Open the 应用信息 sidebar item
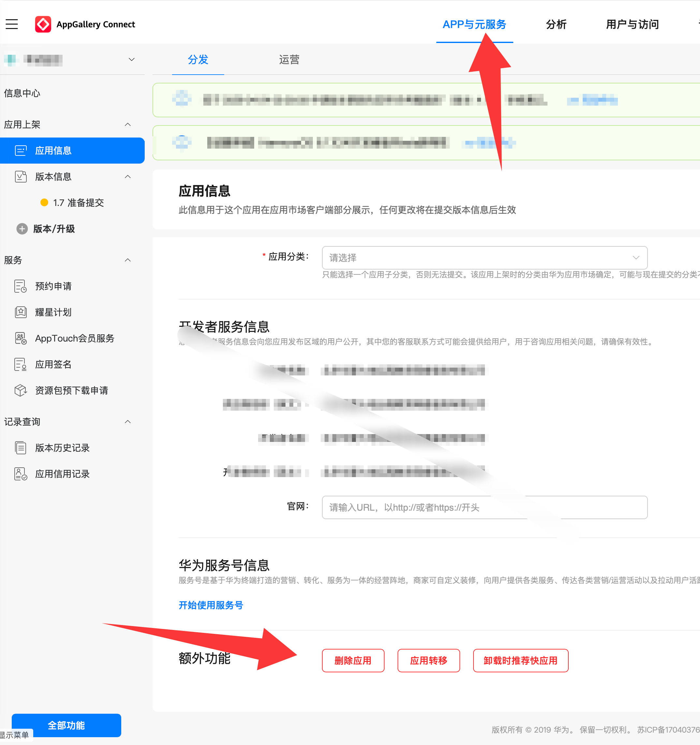 (x=72, y=151)
